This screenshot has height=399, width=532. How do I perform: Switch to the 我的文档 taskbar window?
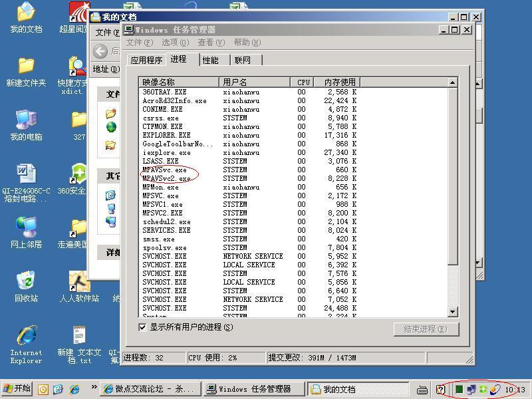(358, 389)
